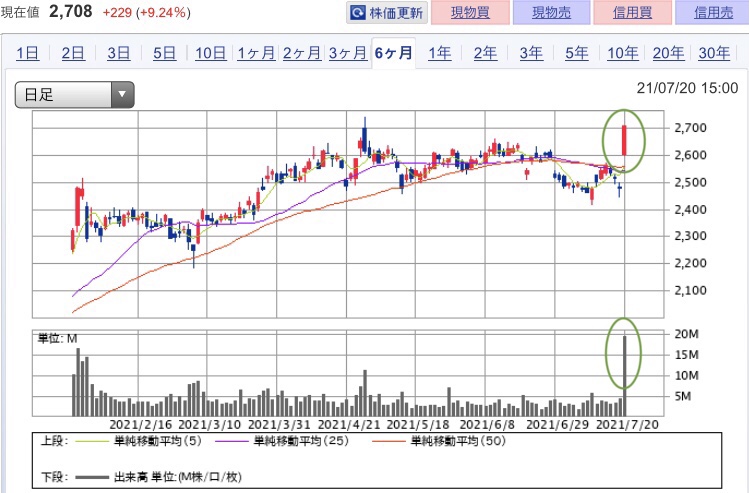The image size is (749, 493).
Task: Click the current price 2,708
Action: [x=71, y=11]
